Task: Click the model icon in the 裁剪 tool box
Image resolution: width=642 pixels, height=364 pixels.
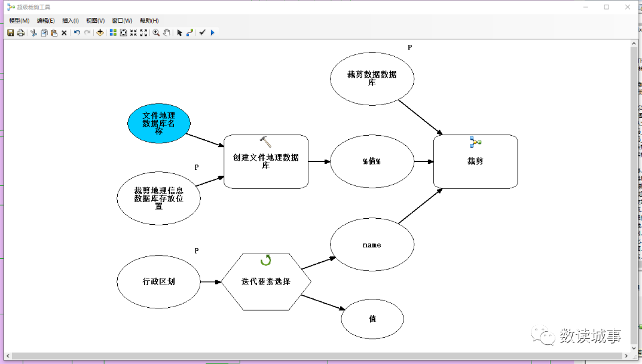Action: (475, 142)
